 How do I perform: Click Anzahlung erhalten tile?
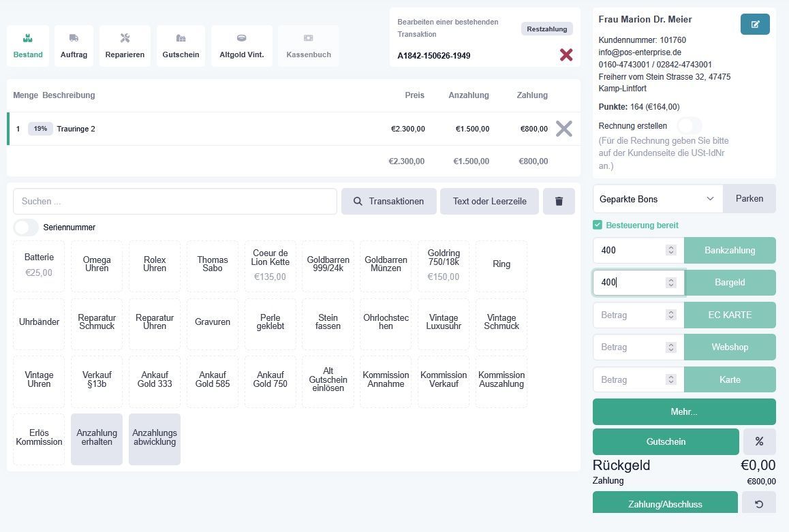click(x=97, y=439)
